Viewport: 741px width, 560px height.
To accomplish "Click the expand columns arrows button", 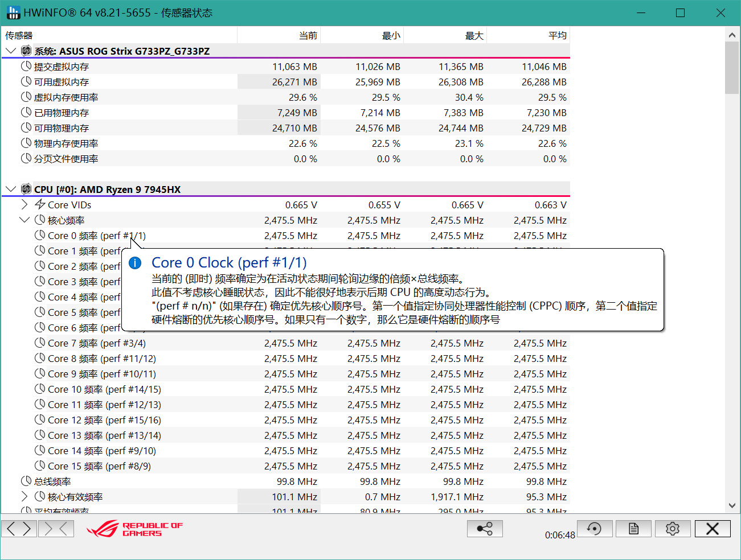I will pos(19,529).
